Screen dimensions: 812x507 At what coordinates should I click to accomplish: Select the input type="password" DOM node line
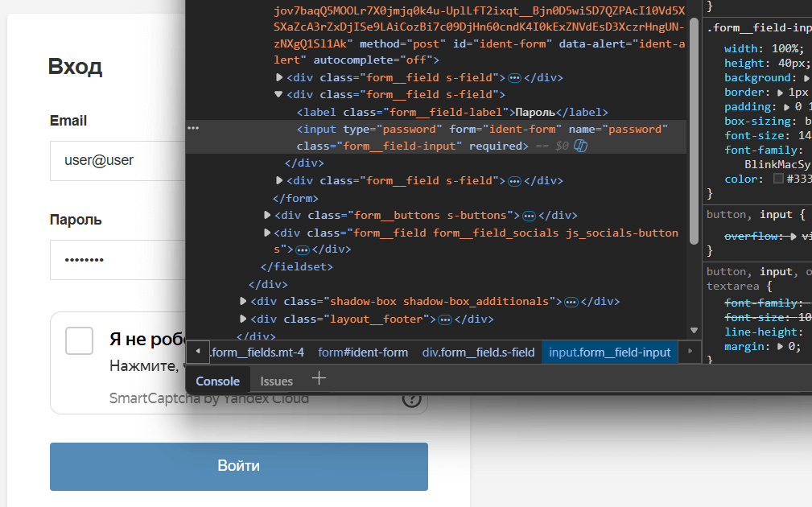pyautogui.click(x=436, y=138)
